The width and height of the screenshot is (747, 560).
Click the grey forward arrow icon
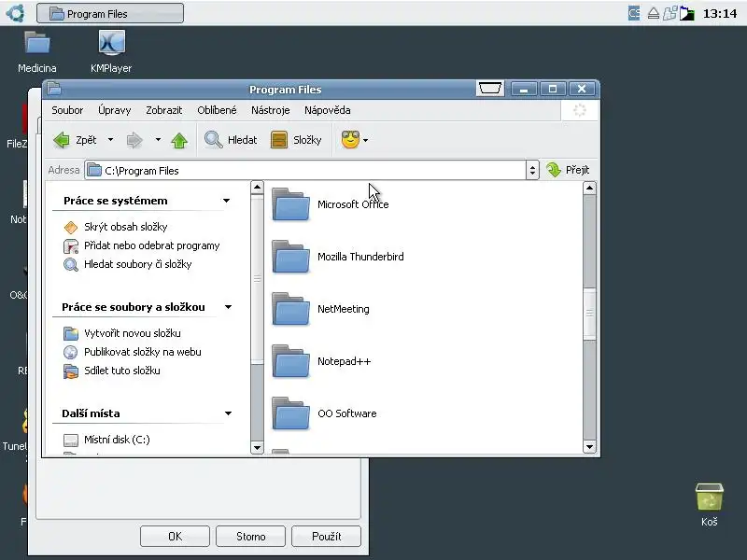(134, 140)
